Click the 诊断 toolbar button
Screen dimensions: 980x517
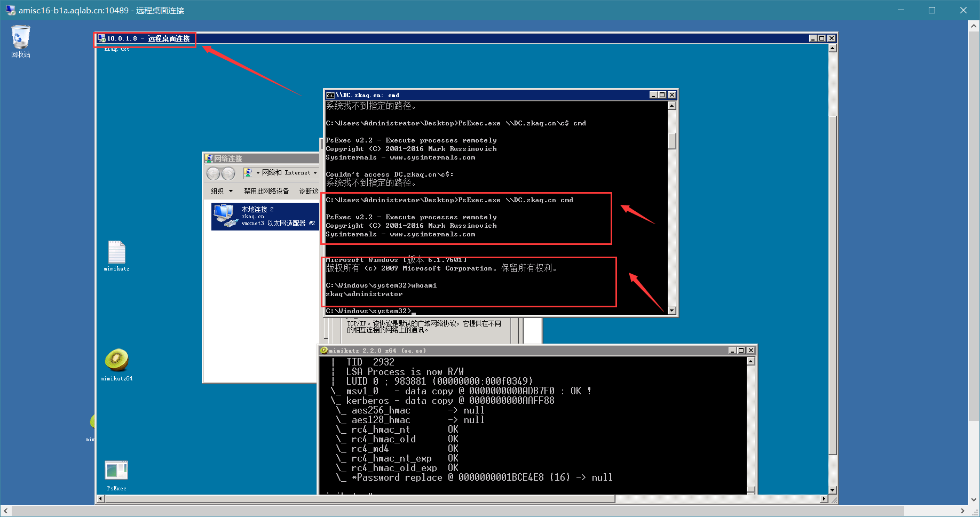[x=309, y=191]
